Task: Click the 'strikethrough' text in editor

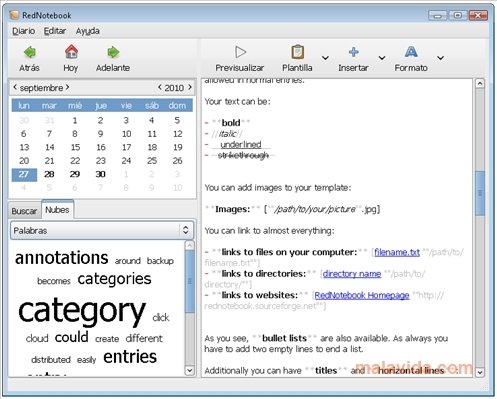Action: coord(243,155)
